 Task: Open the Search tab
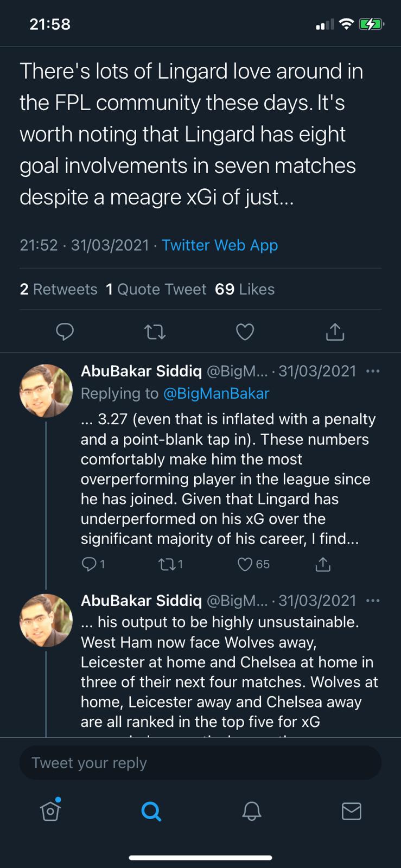[x=151, y=811]
